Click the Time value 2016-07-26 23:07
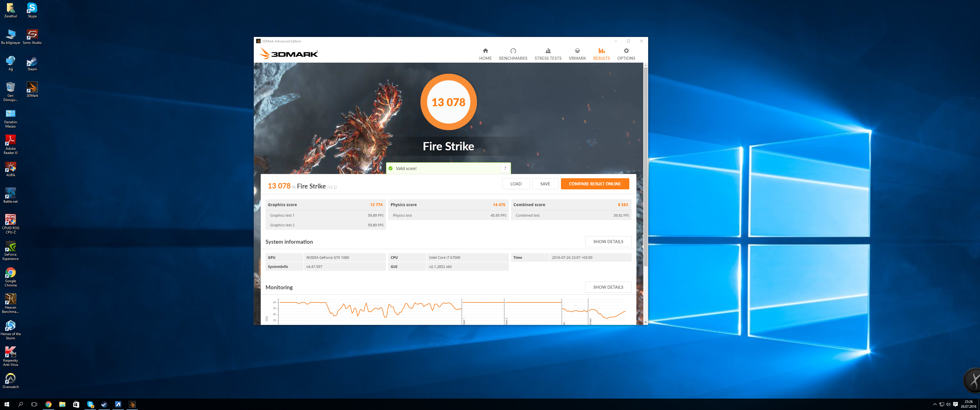Image resolution: width=980 pixels, height=410 pixels. 572,257
